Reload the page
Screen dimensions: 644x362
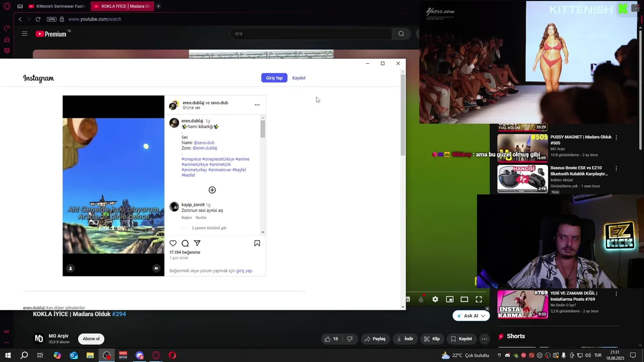[38, 19]
